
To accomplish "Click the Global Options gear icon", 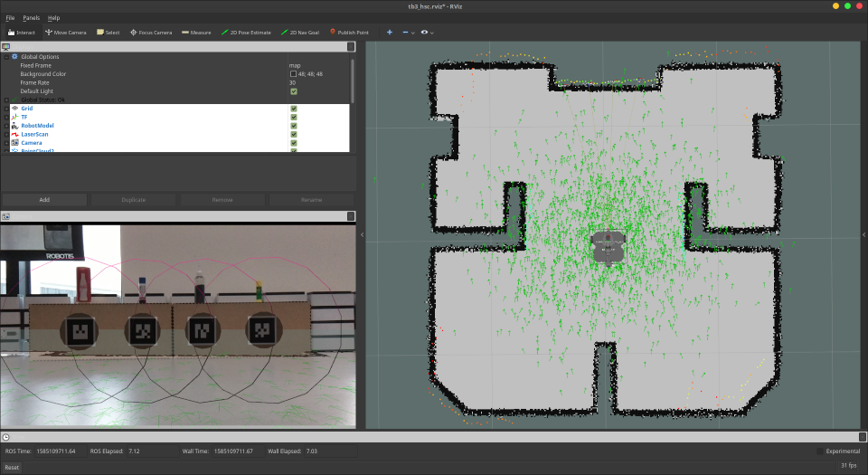I will 15,56.
